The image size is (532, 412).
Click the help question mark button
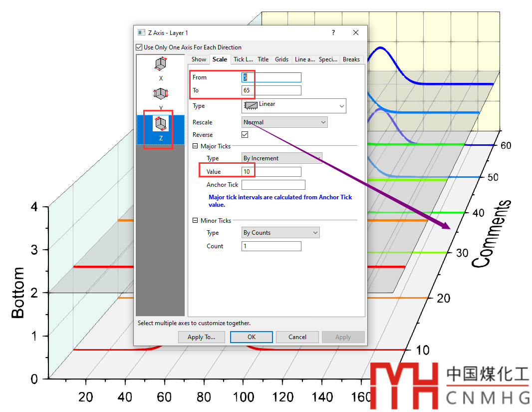pyautogui.click(x=333, y=32)
